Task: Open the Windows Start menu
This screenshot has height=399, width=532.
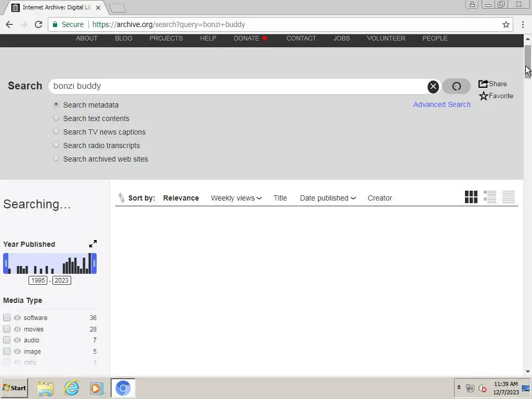Action: point(14,388)
